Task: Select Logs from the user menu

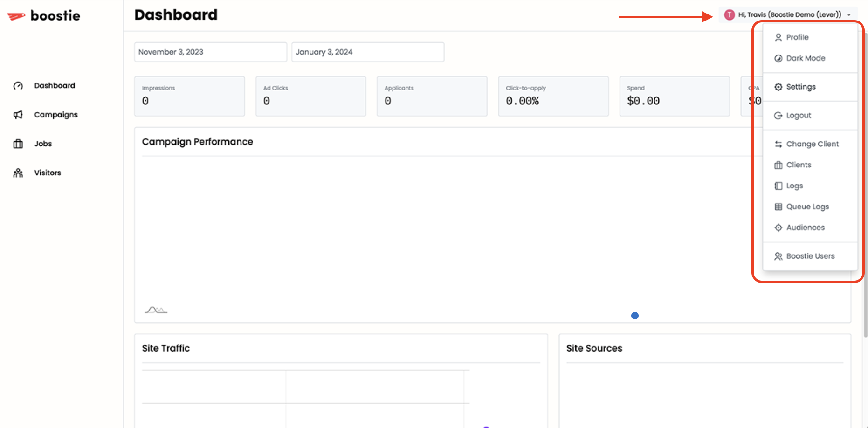Action: point(794,186)
